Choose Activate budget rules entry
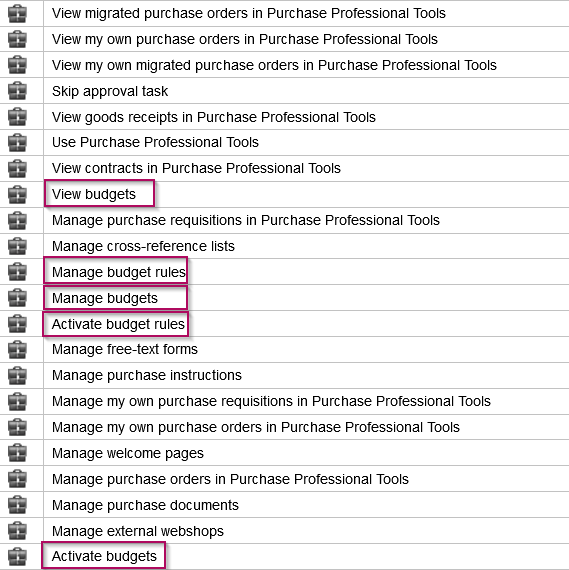 point(118,324)
